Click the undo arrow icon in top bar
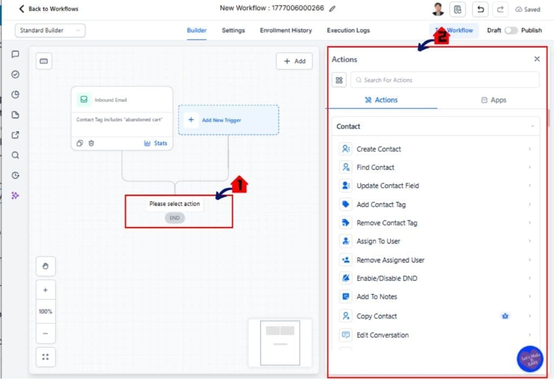Viewport: 554px width, 392px height. pos(481,9)
